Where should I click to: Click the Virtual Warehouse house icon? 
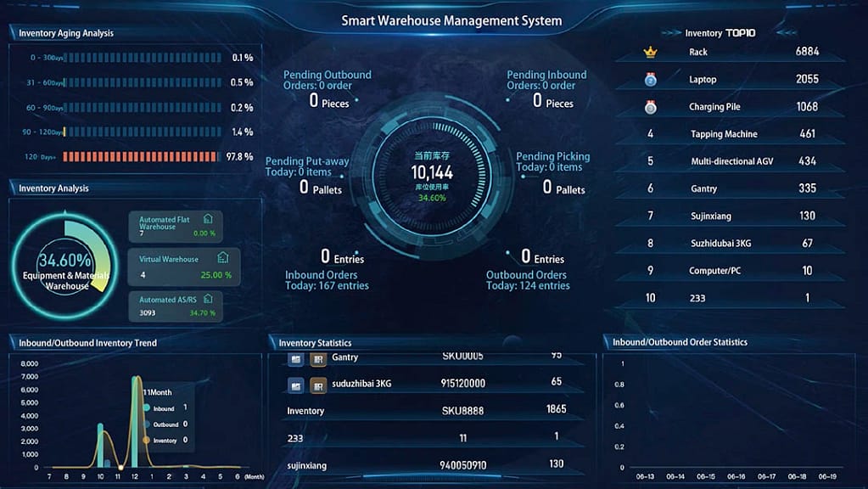coord(222,258)
